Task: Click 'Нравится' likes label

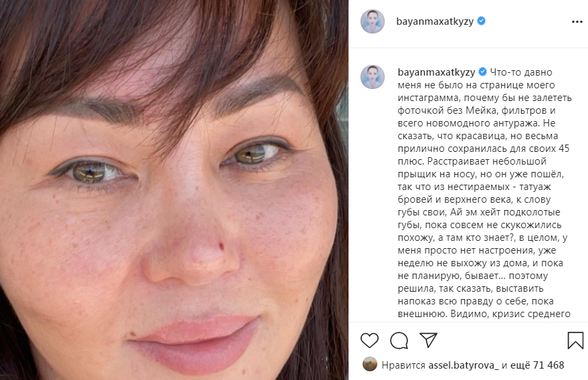Action: point(403,365)
